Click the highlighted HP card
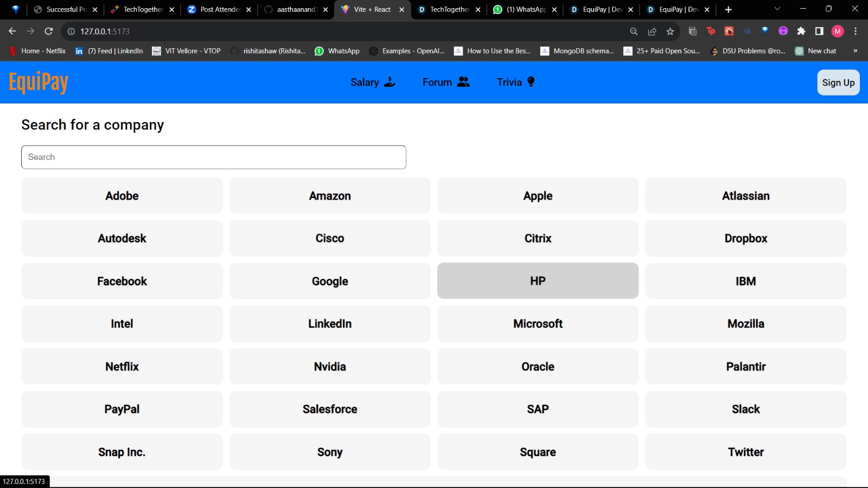The height and width of the screenshot is (488, 868). (538, 281)
